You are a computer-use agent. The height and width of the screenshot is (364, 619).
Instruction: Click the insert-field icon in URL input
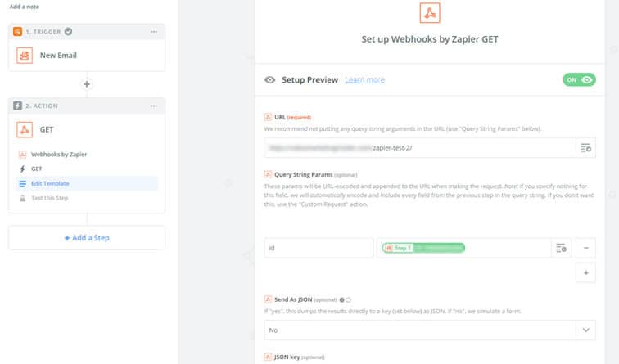tap(585, 147)
